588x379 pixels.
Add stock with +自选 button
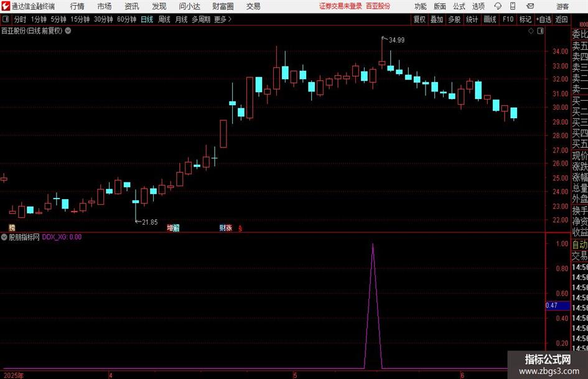[544, 19]
